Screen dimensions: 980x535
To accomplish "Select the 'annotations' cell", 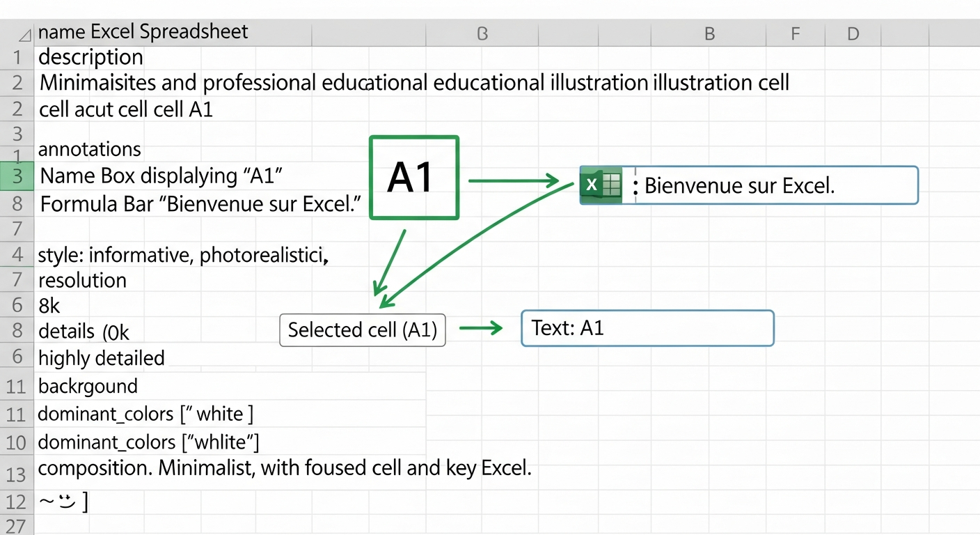I will click(x=90, y=149).
